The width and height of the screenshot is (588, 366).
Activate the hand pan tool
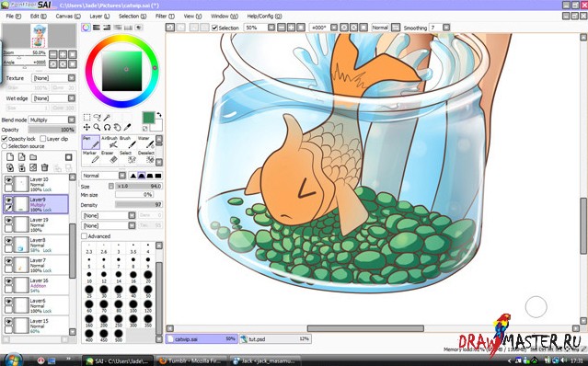coord(117,128)
